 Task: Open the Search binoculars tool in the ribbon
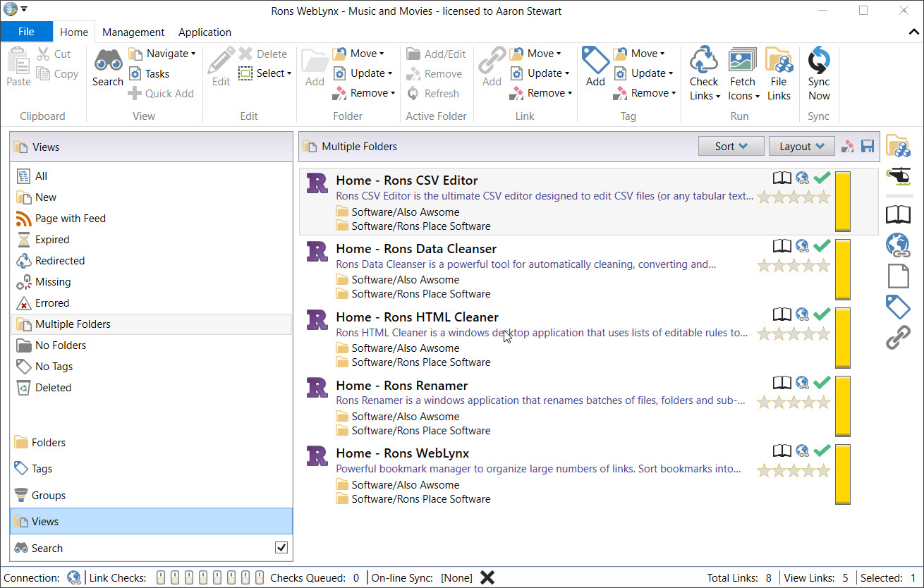[108, 68]
